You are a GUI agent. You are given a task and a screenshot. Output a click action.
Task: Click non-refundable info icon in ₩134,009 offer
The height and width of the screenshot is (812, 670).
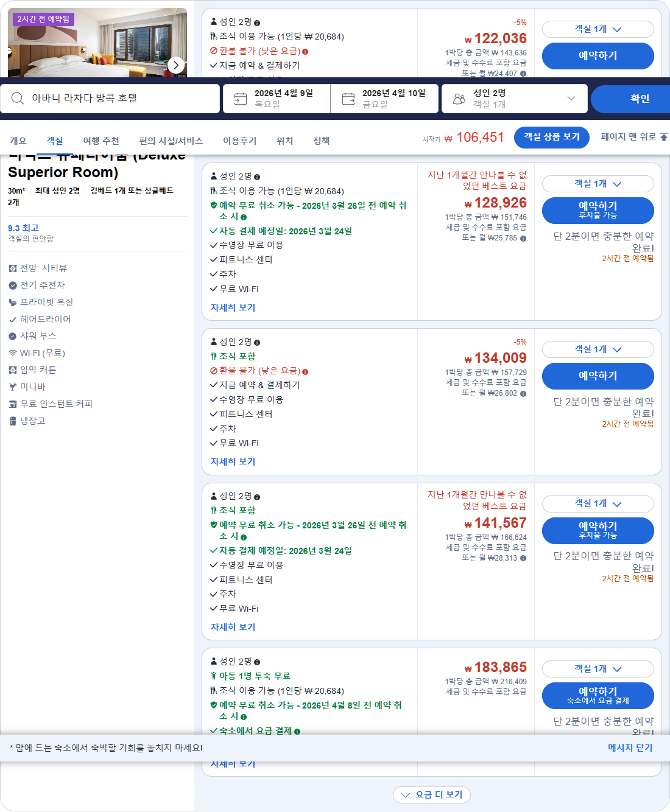pyautogui.click(x=305, y=371)
